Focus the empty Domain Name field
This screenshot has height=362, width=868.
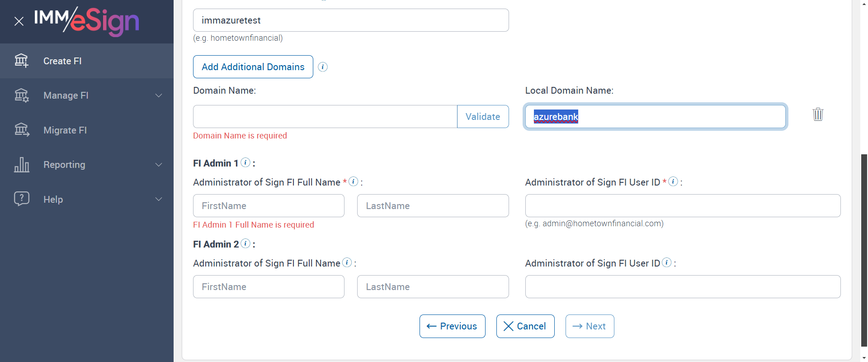(x=325, y=117)
